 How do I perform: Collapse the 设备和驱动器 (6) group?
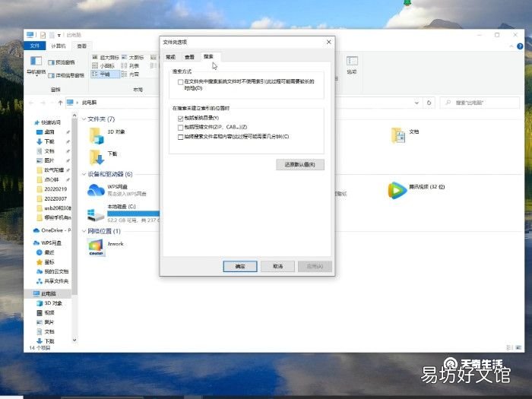point(84,174)
